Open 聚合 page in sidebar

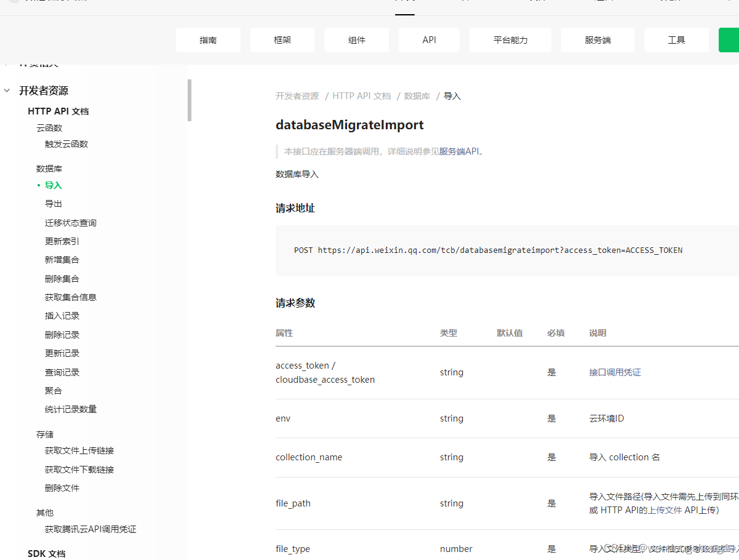coord(54,391)
